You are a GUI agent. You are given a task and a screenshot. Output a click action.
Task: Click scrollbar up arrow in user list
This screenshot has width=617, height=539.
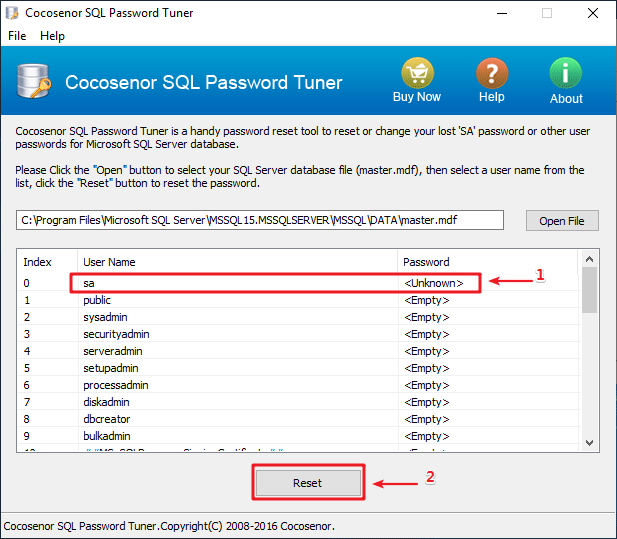pos(589,259)
